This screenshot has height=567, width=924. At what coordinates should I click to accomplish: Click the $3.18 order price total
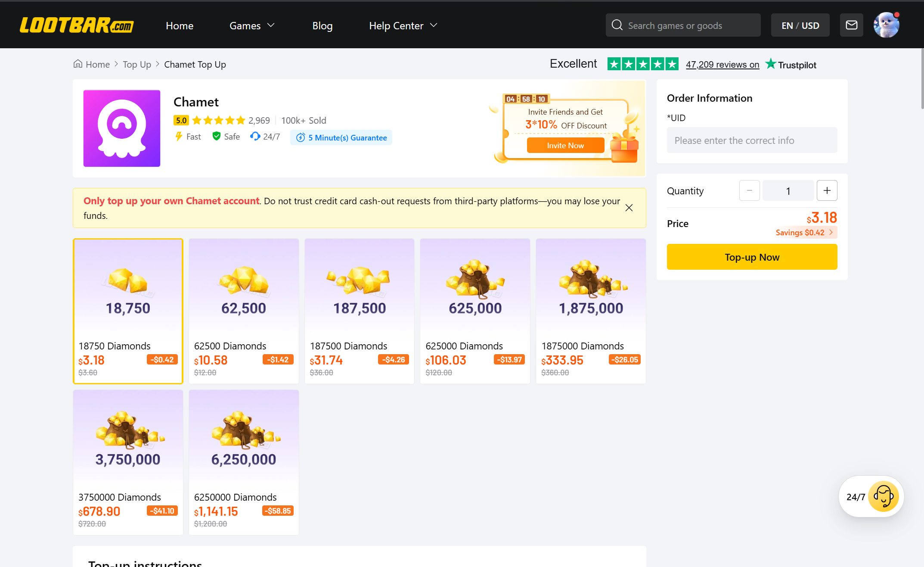click(822, 218)
